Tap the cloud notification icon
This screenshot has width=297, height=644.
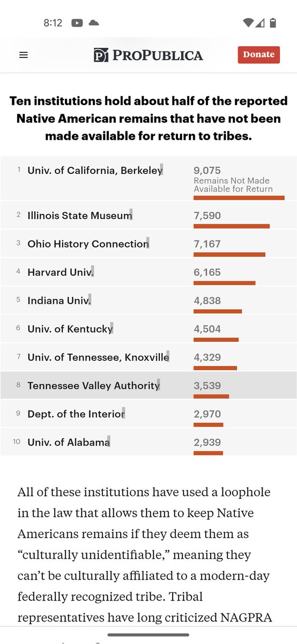[93, 23]
